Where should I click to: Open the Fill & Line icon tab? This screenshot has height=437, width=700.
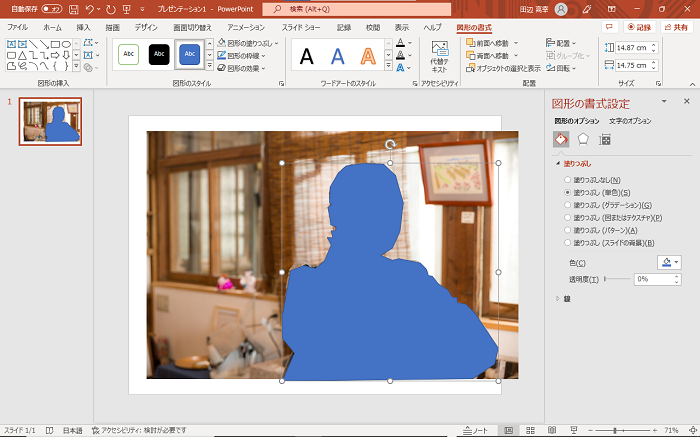pos(561,139)
